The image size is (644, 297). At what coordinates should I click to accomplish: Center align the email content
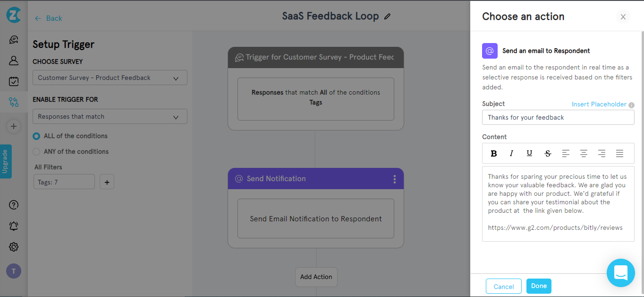584,153
